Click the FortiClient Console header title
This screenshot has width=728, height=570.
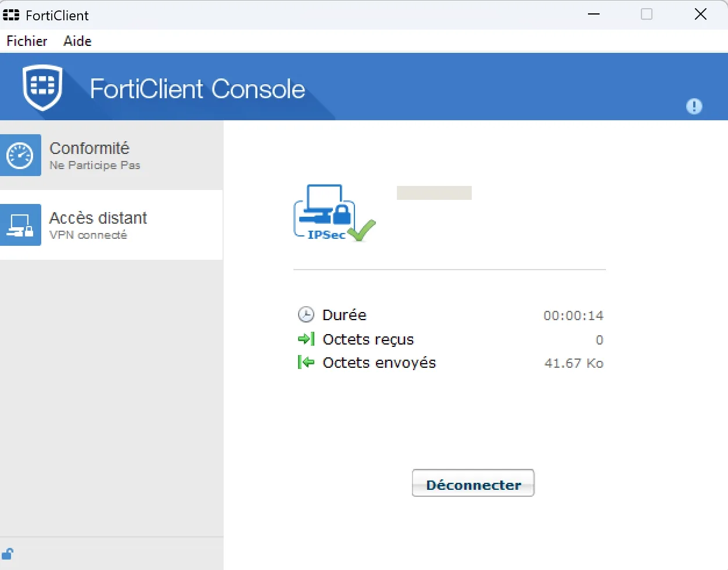pos(198,89)
